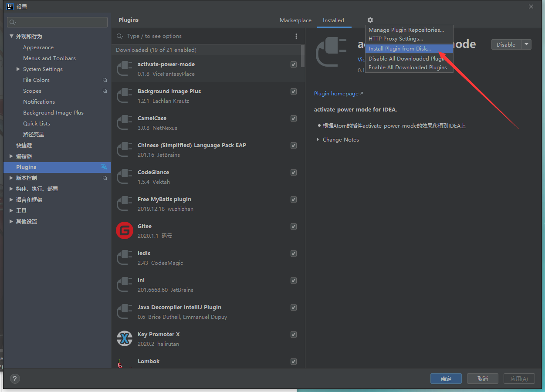Click the Lombok chili pepper icon
The width and height of the screenshot is (545, 392).
[123, 364]
